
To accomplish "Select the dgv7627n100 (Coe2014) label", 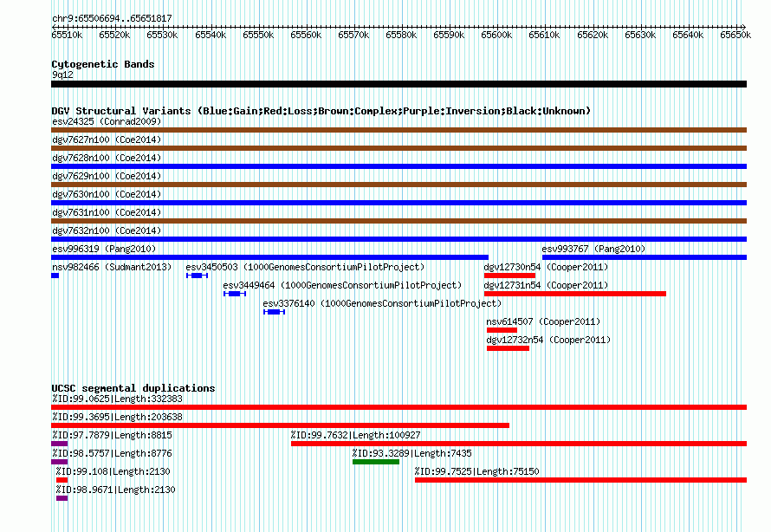I will (107, 139).
